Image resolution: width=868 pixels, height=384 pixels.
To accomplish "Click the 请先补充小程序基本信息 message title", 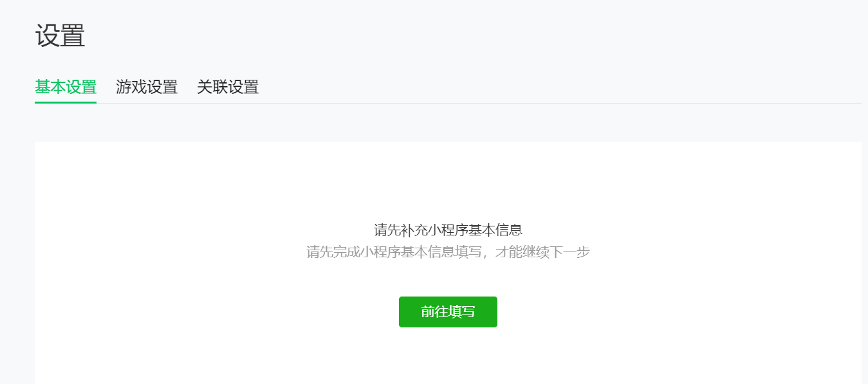I will tap(448, 230).
